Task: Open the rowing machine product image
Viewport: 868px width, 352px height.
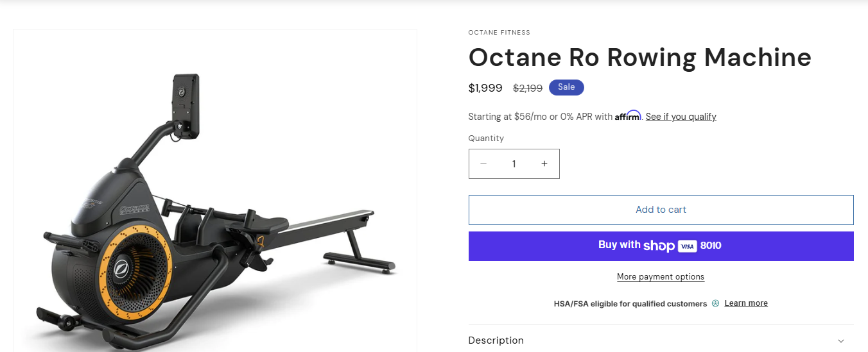Action: (215, 205)
